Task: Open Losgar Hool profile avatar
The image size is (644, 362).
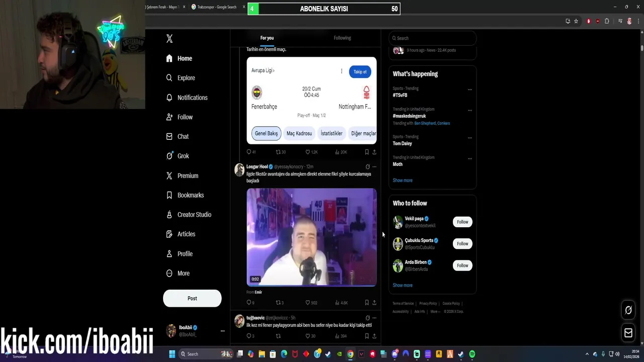Action: 239,169
